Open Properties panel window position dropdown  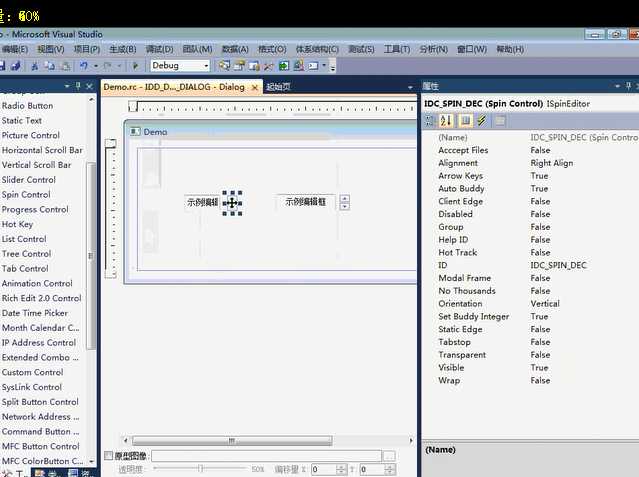tap(617, 86)
